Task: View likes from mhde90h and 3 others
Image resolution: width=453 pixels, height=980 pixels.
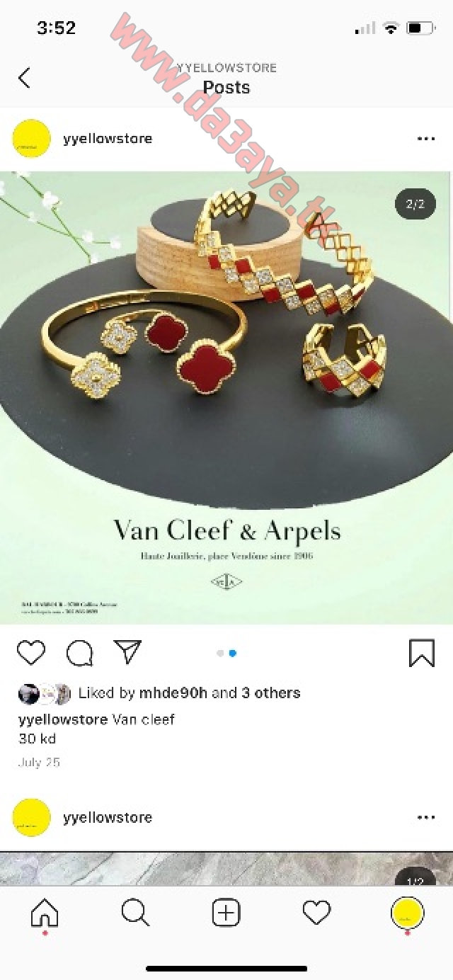Action: tap(189, 693)
